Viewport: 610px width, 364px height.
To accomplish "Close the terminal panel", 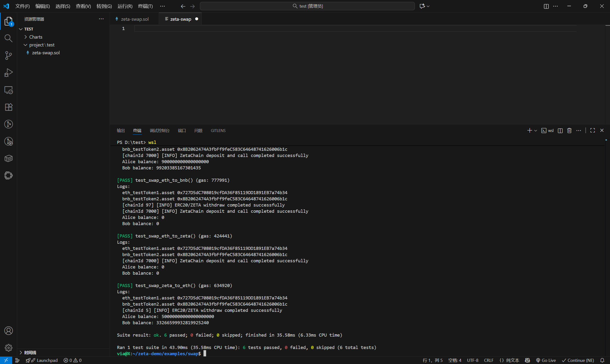I will tap(602, 131).
